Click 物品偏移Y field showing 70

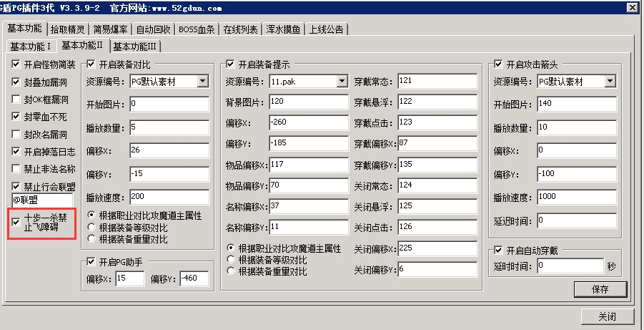pyautogui.click(x=309, y=185)
